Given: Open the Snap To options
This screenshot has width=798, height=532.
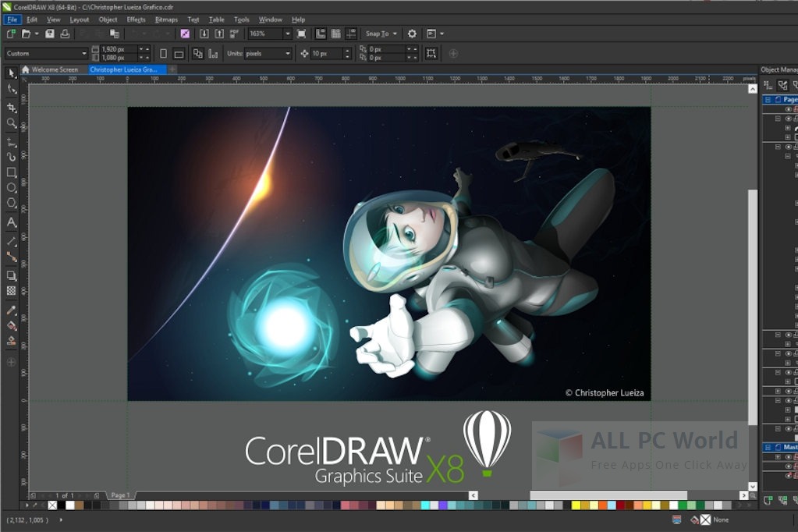Looking at the screenshot, I should [378, 34].
